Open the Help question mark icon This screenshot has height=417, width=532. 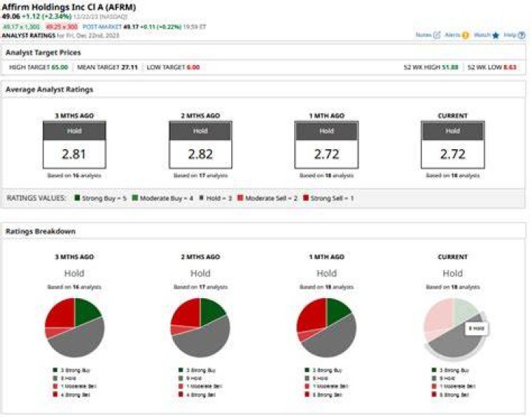coord(522,35)
